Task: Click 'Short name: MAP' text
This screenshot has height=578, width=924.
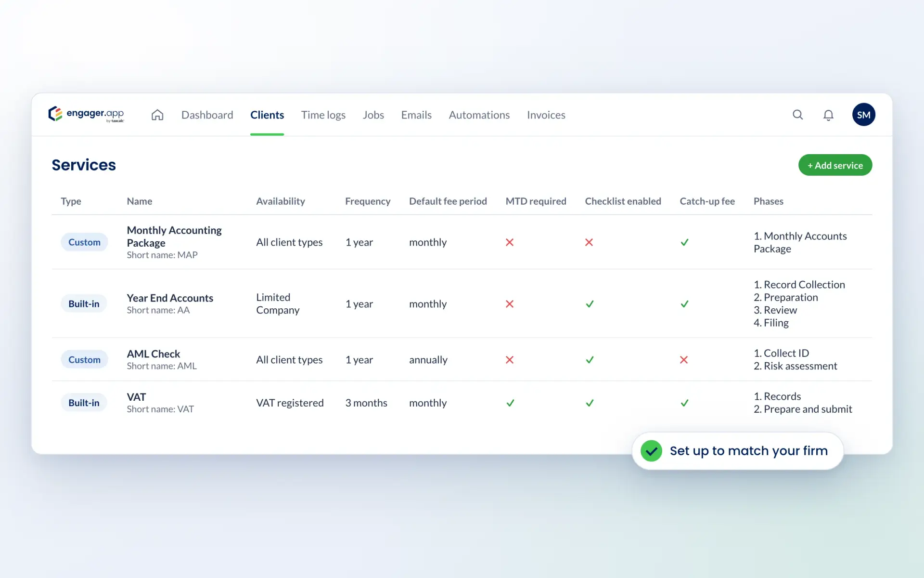Action: coord(162,255)
